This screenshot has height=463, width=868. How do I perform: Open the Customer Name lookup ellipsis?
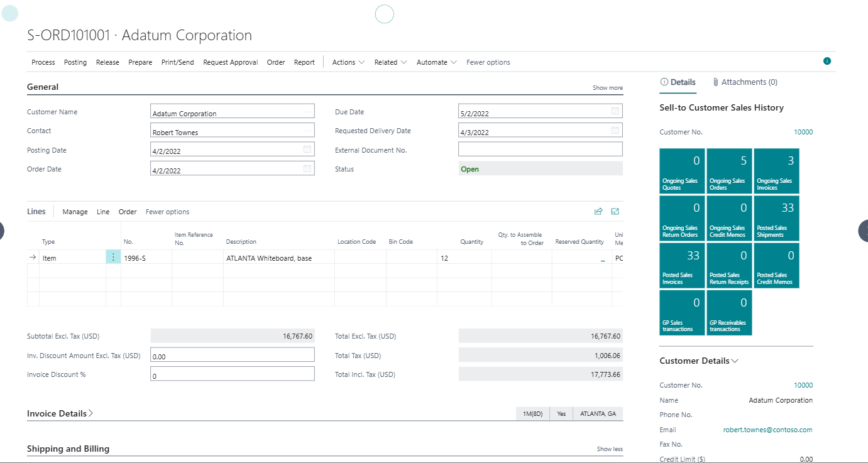tap(307, 112)
